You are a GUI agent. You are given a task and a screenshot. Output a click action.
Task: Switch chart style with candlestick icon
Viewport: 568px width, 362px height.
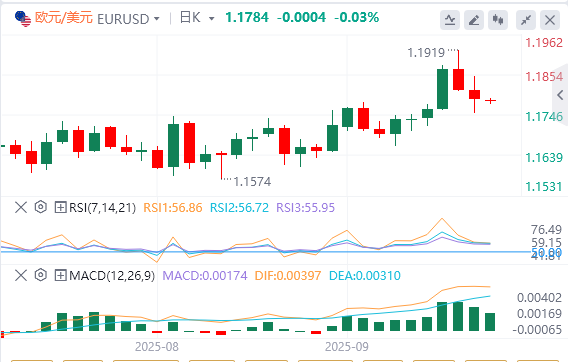tap(498, 20)
